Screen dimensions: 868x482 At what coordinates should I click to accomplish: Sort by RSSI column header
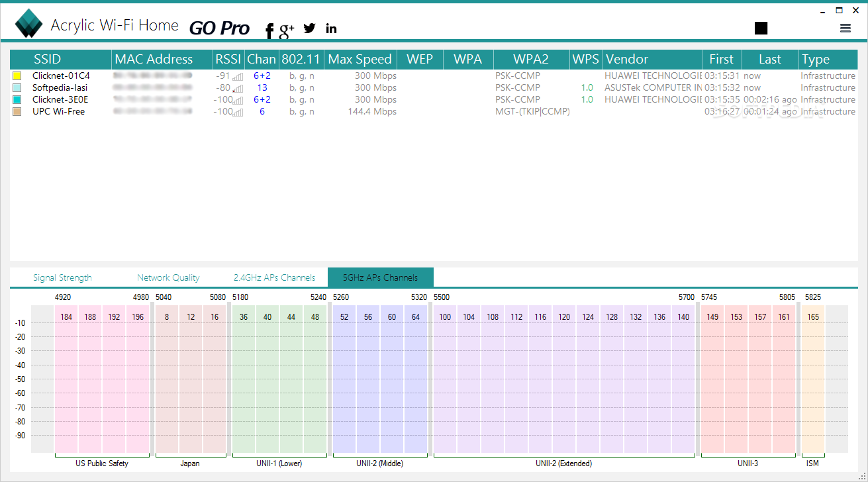click(x=228, y=59)
